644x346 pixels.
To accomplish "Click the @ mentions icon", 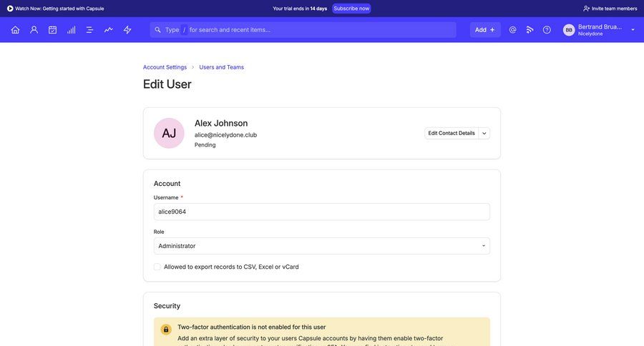I will click(512, 30).
